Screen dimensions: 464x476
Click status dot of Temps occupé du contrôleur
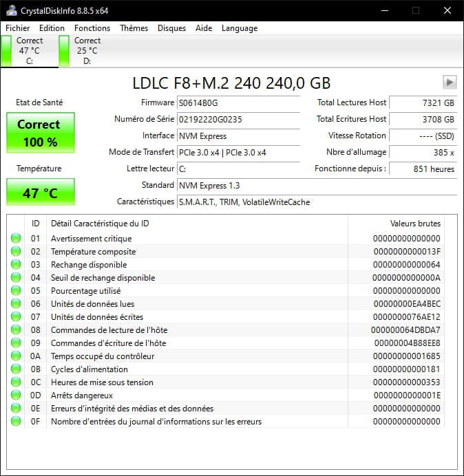(x=16, y=356)
